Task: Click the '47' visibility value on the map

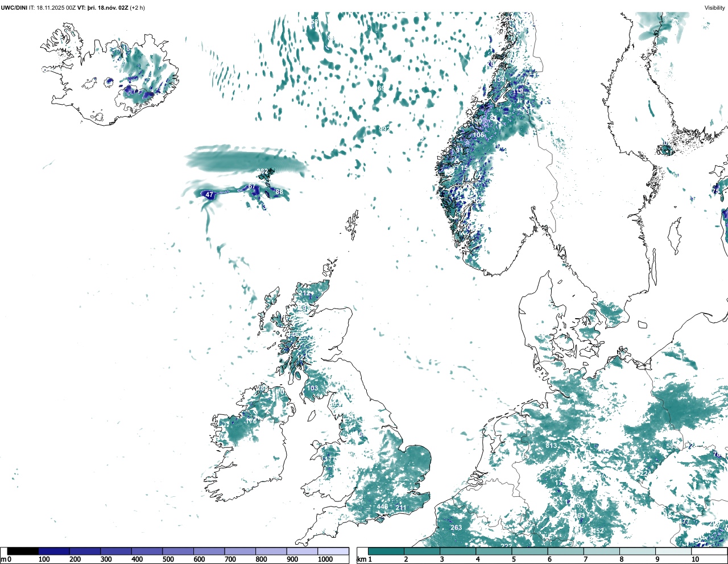Action: tap(209, 195)
